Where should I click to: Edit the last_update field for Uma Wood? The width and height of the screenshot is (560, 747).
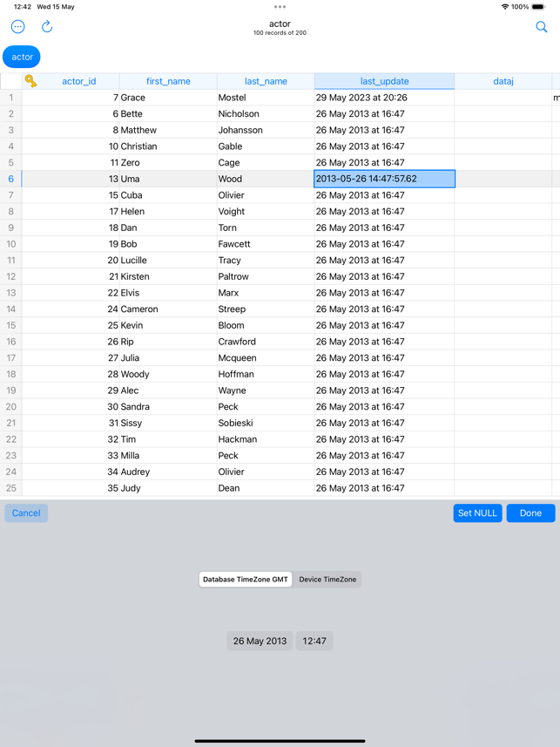384,179
